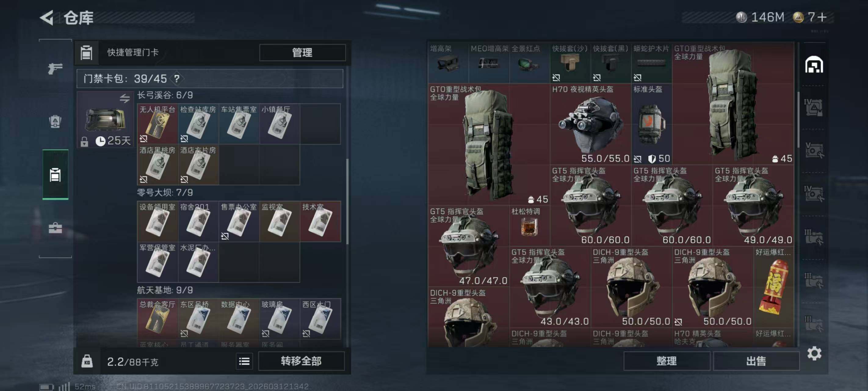The height and width of the screenshot is (391, 868).
Task: Toggle lock icon under the card case
Action: [84, 142]
